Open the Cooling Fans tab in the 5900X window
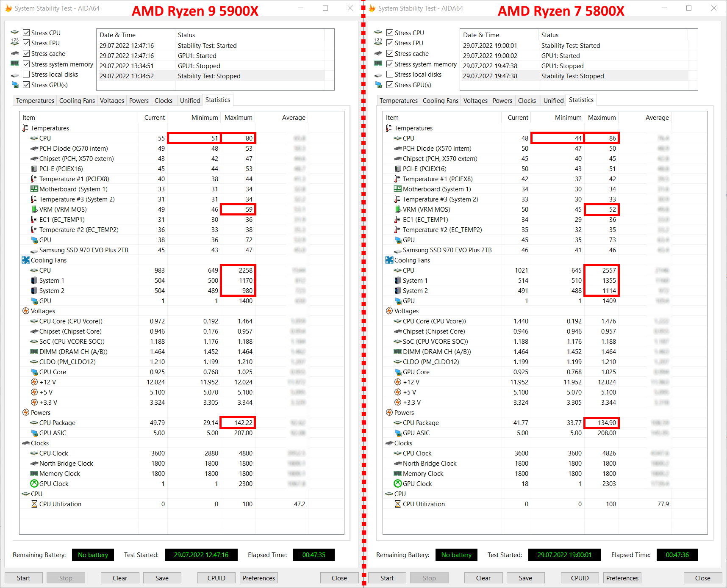 (x=77, y=100)
